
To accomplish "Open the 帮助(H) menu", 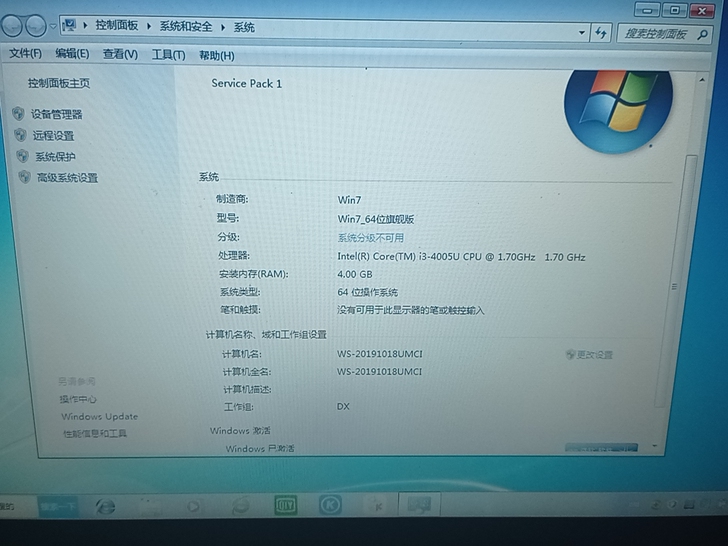I will click(x=217, y=56).
